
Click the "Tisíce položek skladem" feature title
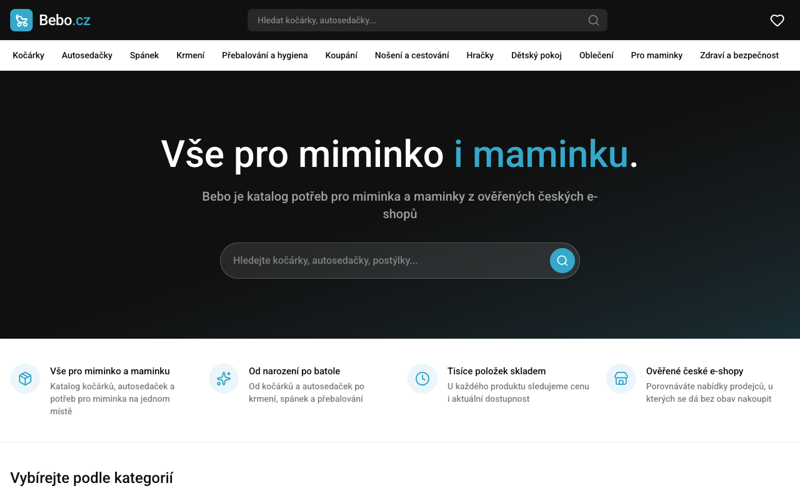(x=496, y=371)
